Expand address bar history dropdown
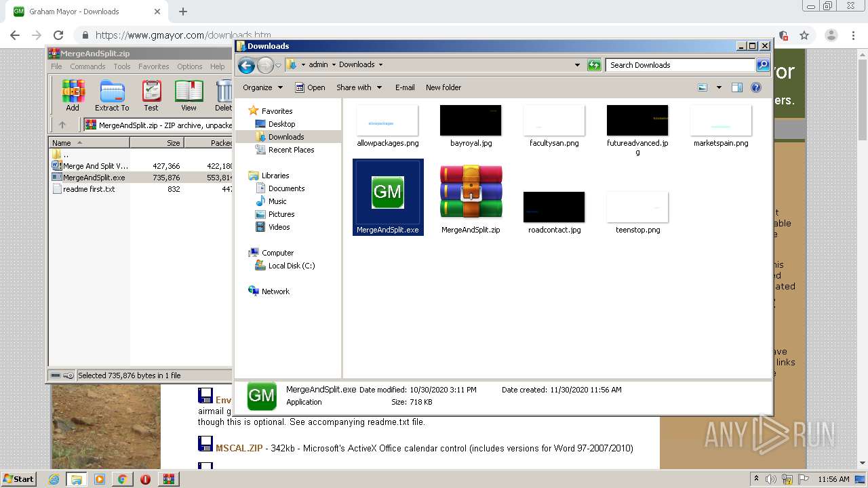This screenshot has width=868, height=488. [x=577, y=65]
